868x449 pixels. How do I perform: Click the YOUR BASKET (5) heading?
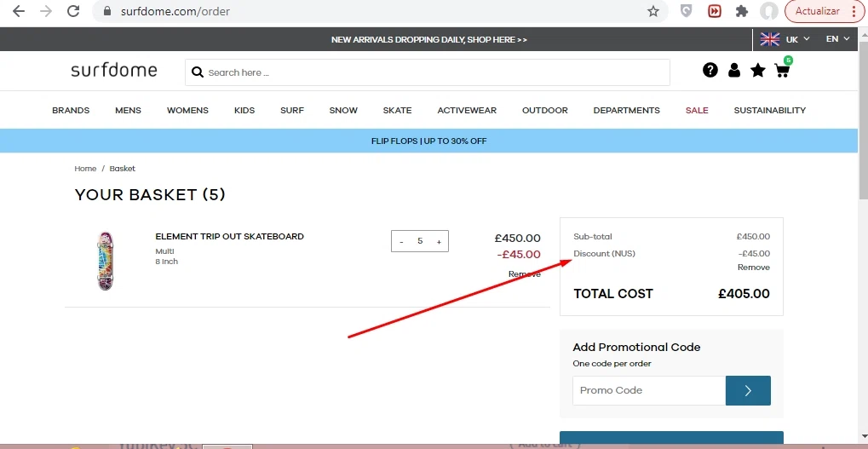coord(150,195)
